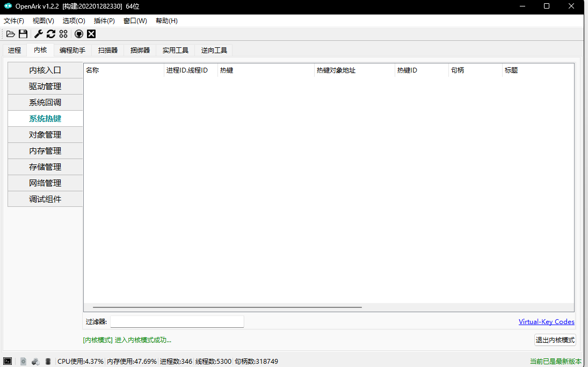This screenshot has width=588, height=367.
Task: Sort by the 句柄 column header
Action: pos(475,70)
